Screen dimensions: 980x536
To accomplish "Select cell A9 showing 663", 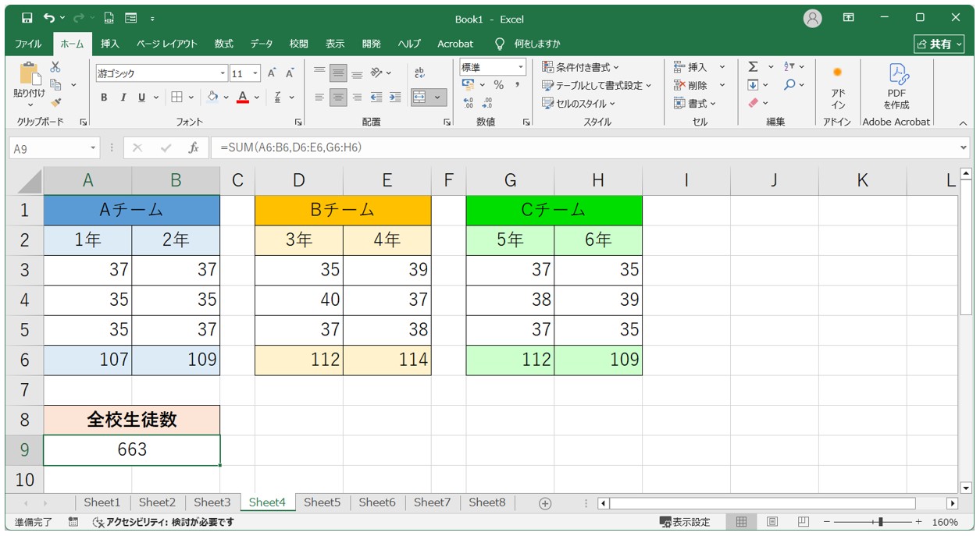I will [132, 450].
